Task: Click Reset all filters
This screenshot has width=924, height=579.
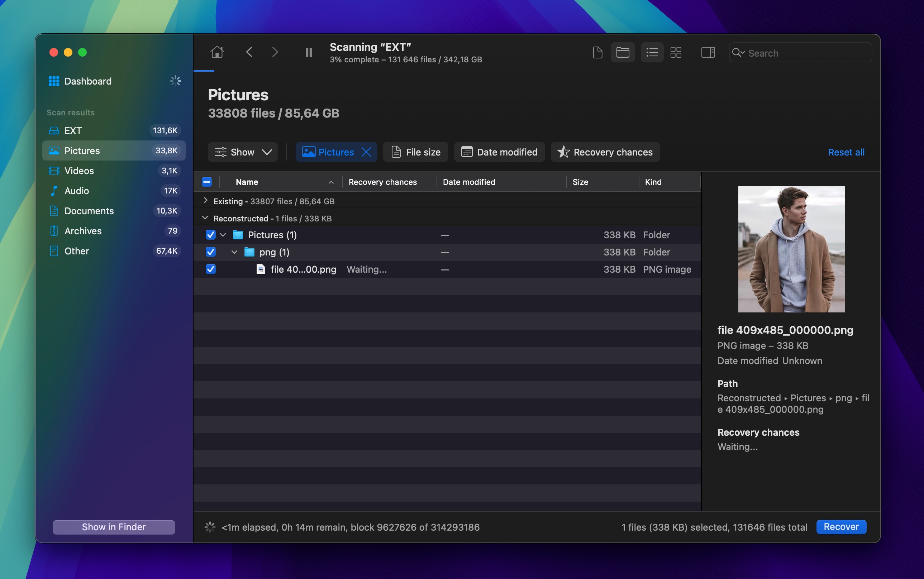Action: click(846, 152)
